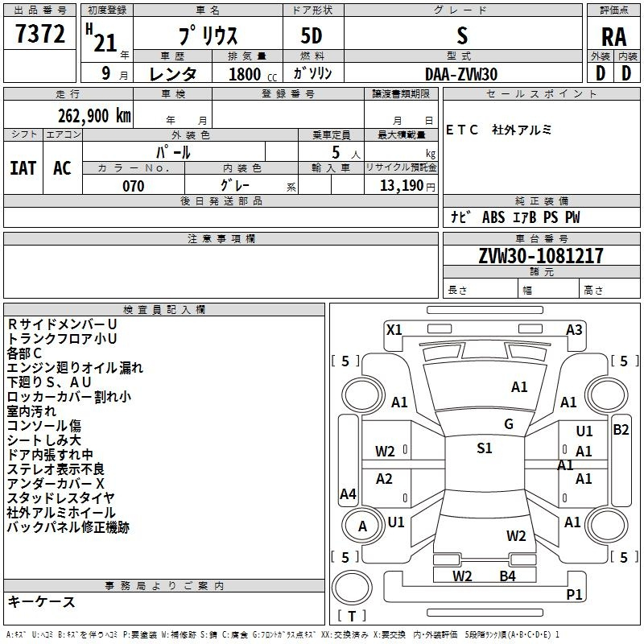Select the door type 5D
The image size is (644, 644).
pos(312,35)
